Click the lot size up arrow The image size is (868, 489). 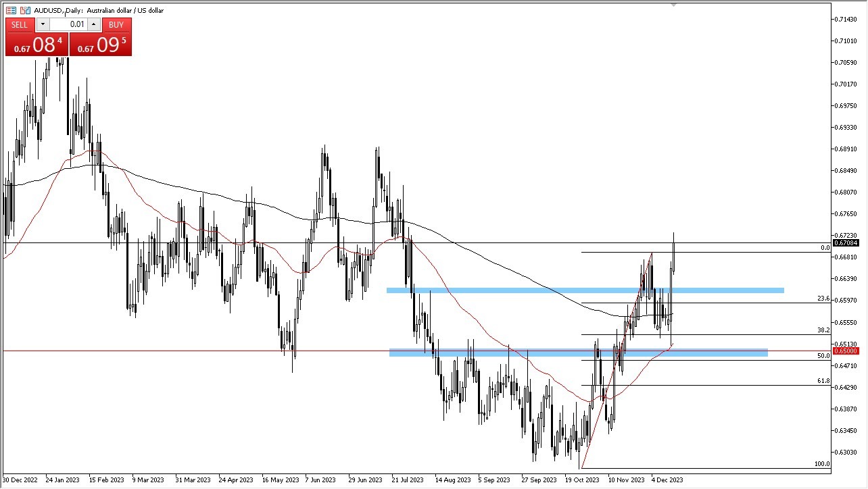coord(93,25)
